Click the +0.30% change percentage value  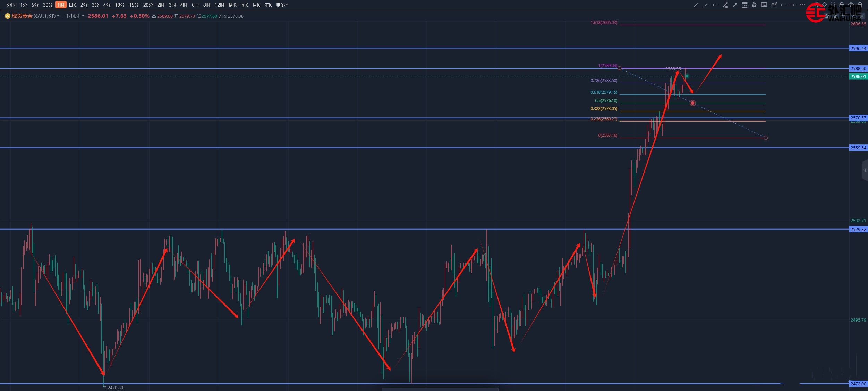(x=139, y=16)
